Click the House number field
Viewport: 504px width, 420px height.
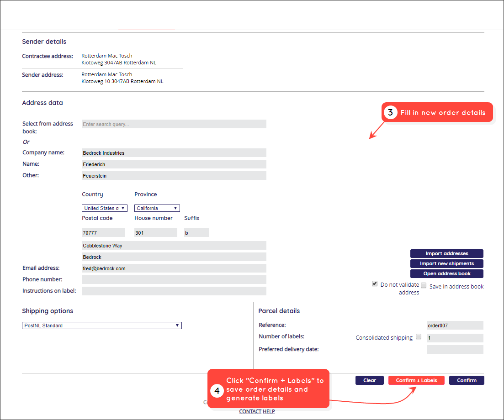tap(156, 233)
